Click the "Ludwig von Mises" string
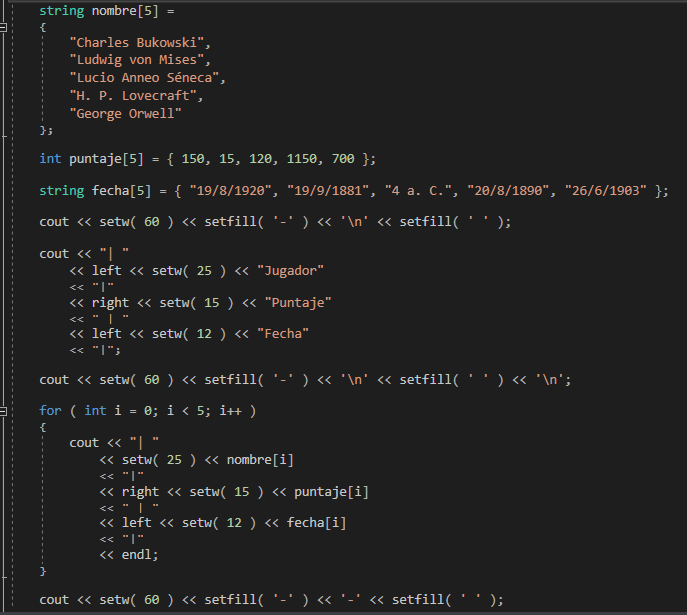This screenshot has width=687, height=615. click(x=137, y=60)
